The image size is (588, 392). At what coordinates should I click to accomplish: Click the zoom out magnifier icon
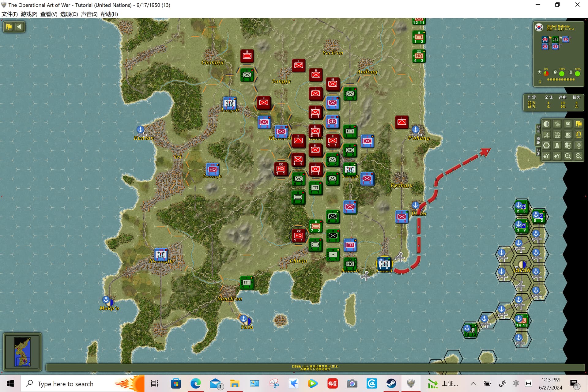pos(568,156)
